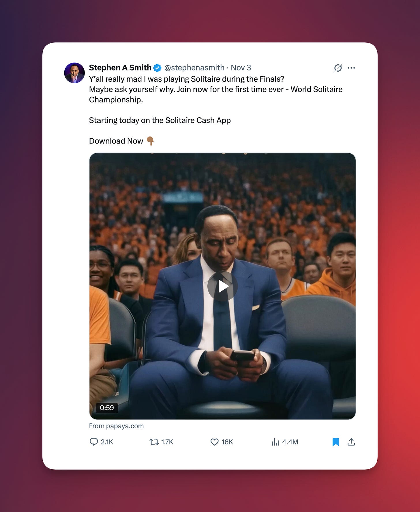Open the @stephenasmith handle link
Image resolution: width=420 pixels, height=512 pixels.
click(194, 68)
